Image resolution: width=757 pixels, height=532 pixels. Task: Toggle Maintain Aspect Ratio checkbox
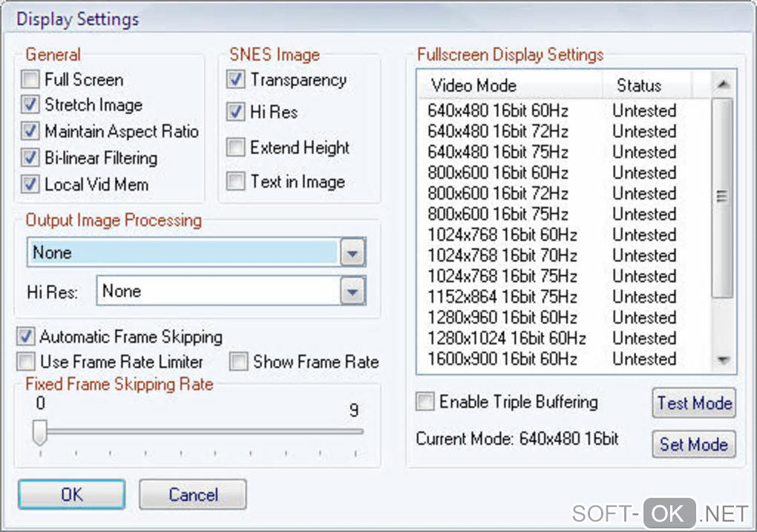(x=30, y=132)
